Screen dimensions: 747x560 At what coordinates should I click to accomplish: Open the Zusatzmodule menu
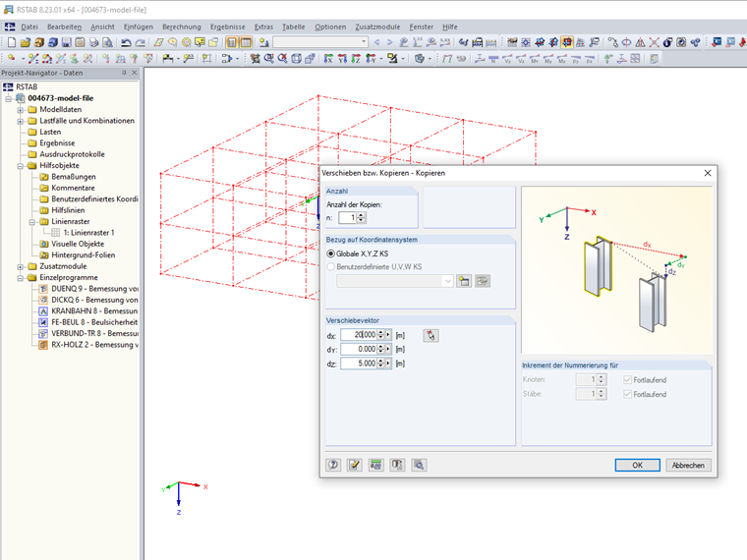pos(377,27)
